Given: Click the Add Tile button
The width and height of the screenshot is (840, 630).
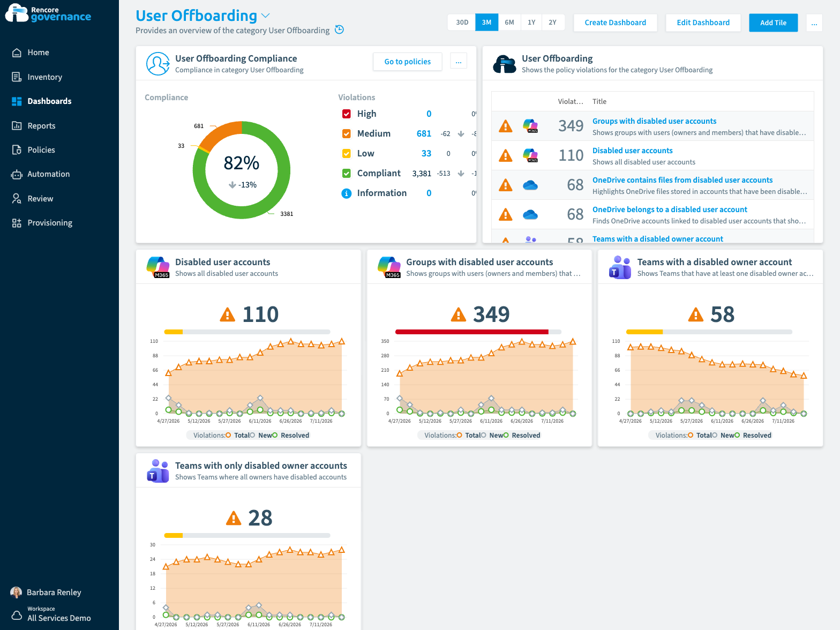Looking at the screenshot, I should (x=774, y=22).
